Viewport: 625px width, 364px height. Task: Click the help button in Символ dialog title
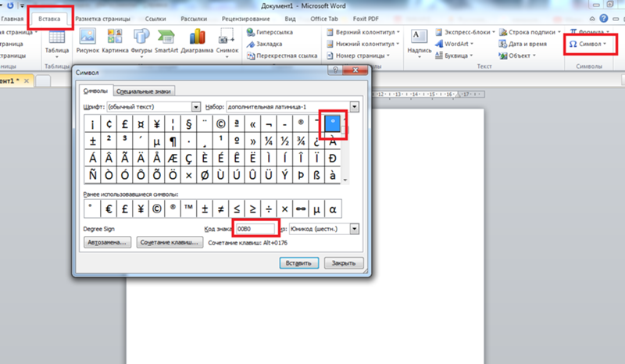pyautogui.click(x=335, y=70)
